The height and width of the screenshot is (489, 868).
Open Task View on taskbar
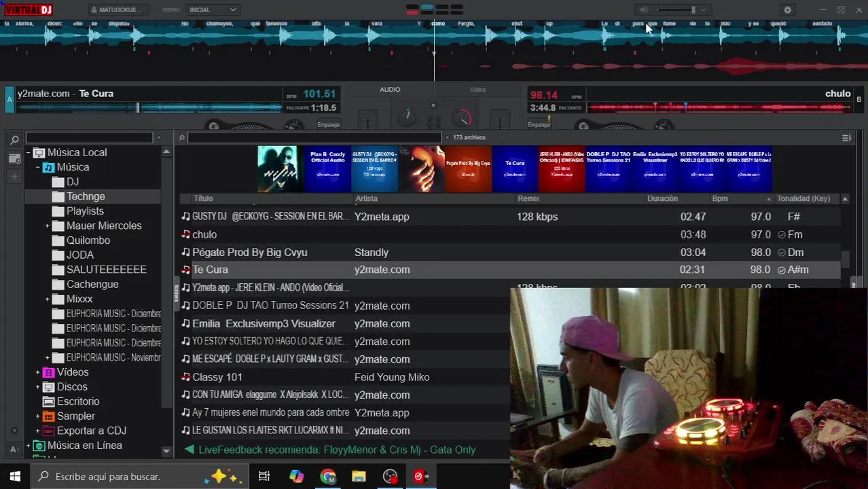click(264, 476)
